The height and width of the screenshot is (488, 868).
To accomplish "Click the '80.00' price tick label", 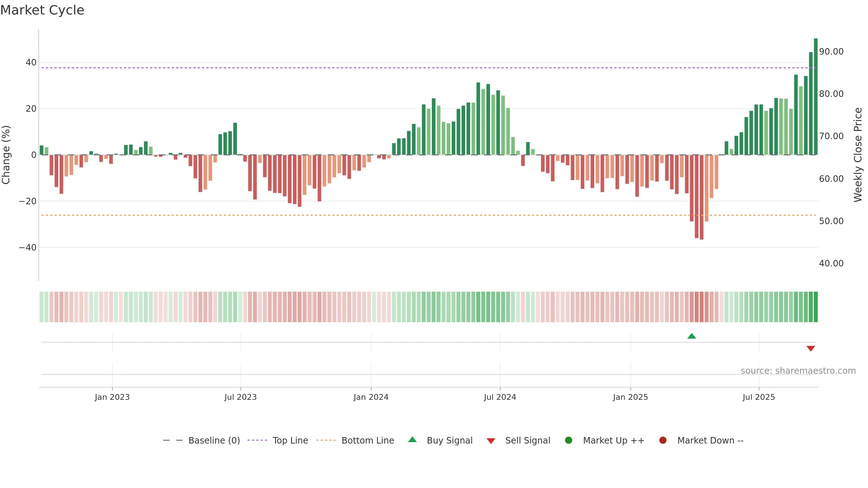I will coord(831,94).
